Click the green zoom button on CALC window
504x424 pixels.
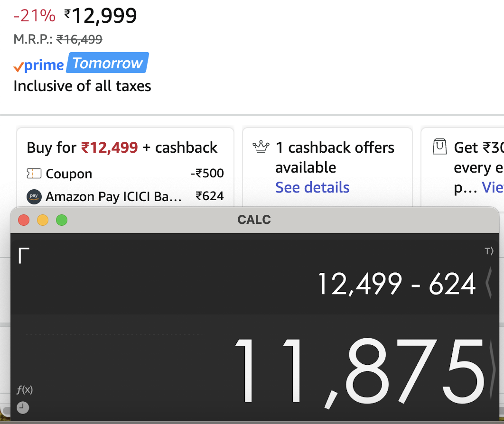tap(61, 220)
